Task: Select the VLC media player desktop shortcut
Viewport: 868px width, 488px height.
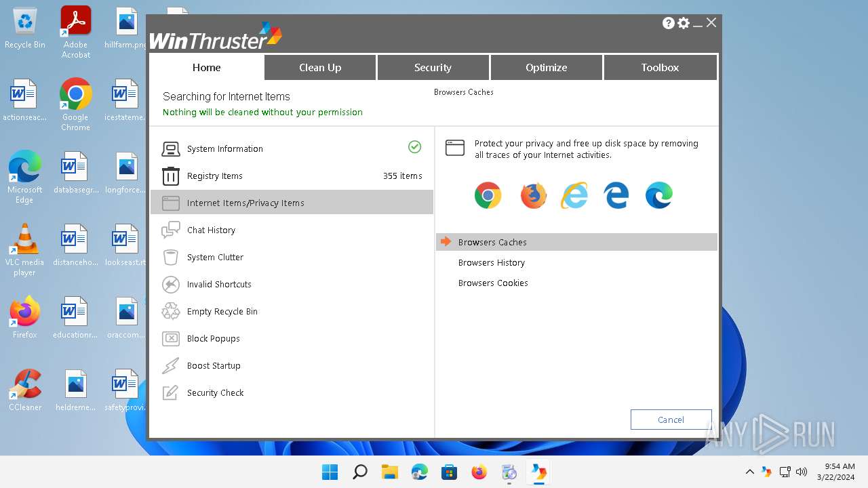Action: point(25,249)
